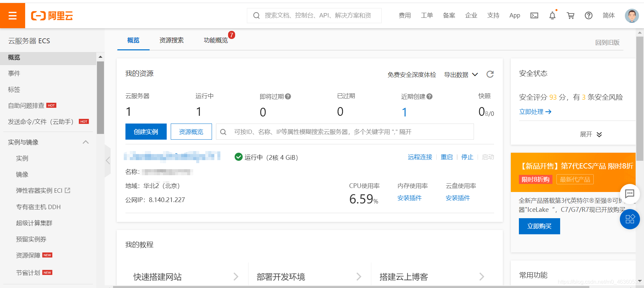Image resolution: width=644 pixels, height=288 pixels.
Task: Open 搭建云上博客 tutorial chevron
Action: (x=482, y=277)
